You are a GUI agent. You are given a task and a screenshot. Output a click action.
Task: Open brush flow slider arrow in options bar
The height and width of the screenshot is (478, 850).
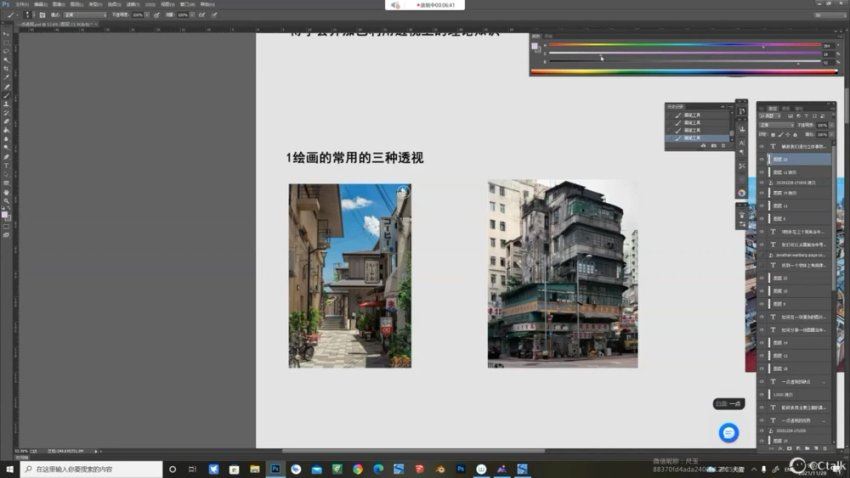192,15
